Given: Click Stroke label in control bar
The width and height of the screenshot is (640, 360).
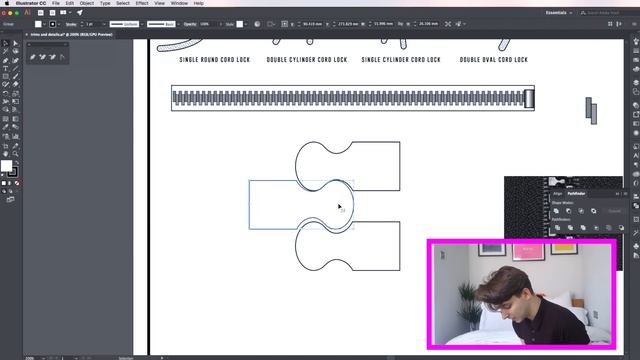Looking at the screenshot, I should click(71, 24).
